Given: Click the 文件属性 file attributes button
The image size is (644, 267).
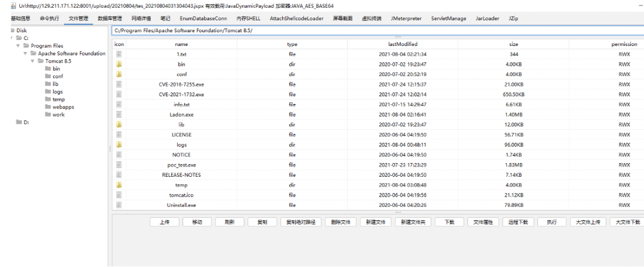Looking at the screenshot, I should click(483, 222).
